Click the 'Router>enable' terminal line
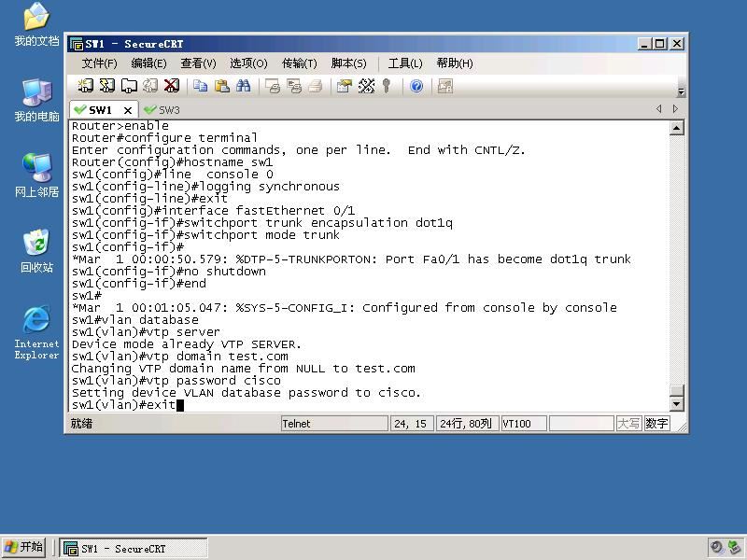 120,126
